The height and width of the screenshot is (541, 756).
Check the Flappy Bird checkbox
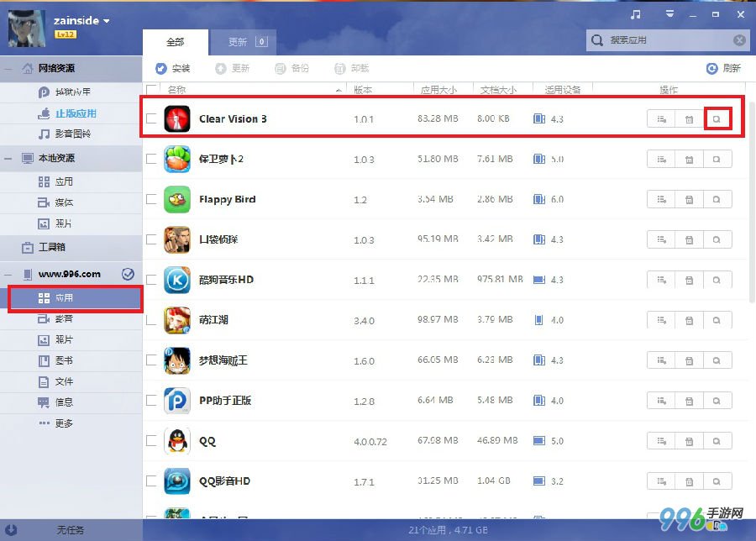(x=151, y=199)
